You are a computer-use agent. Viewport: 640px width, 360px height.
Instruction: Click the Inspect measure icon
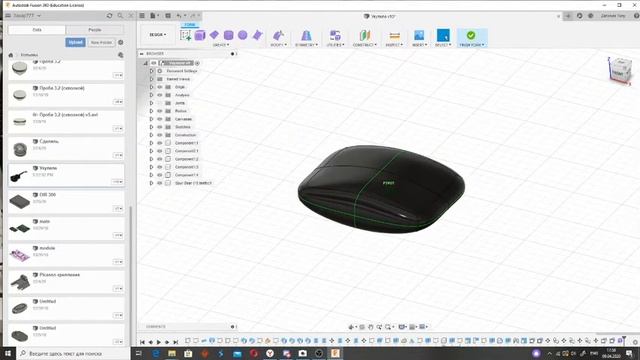click(394, 35)
